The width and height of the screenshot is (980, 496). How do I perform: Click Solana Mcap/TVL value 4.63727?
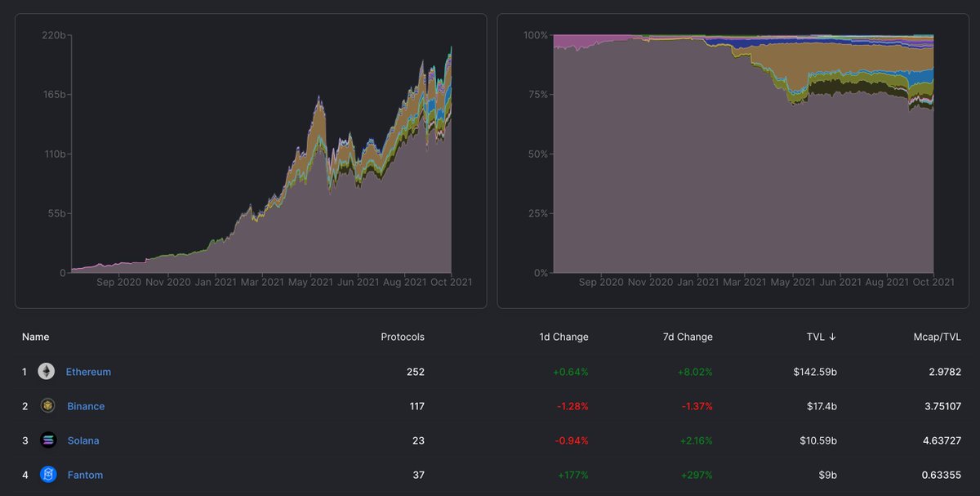tap(942, 440)
